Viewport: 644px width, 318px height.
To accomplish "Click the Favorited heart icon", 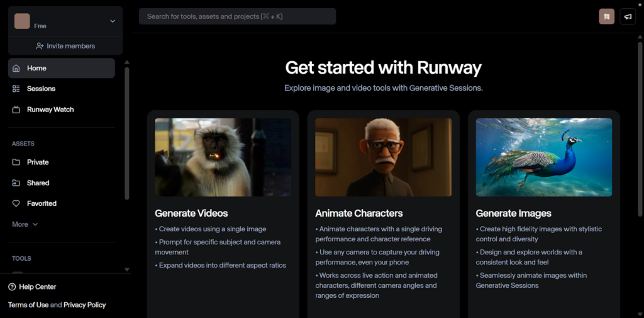I will point(16,203).
